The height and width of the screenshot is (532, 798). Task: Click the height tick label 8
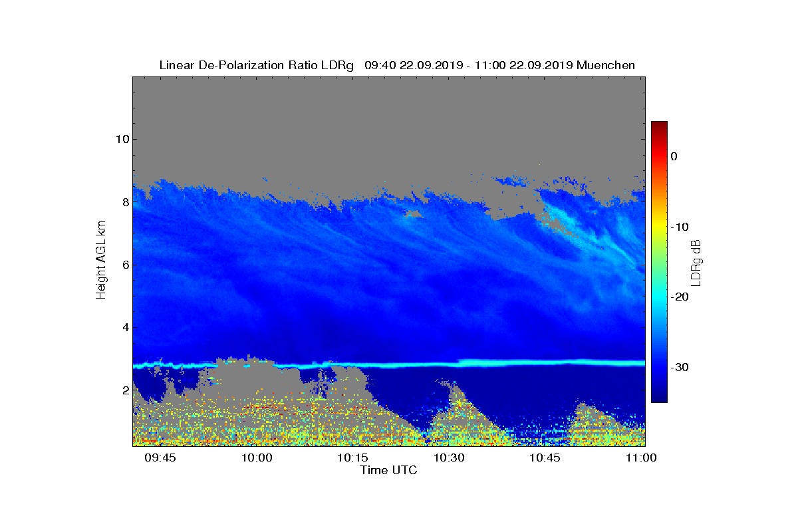(125, 202)
